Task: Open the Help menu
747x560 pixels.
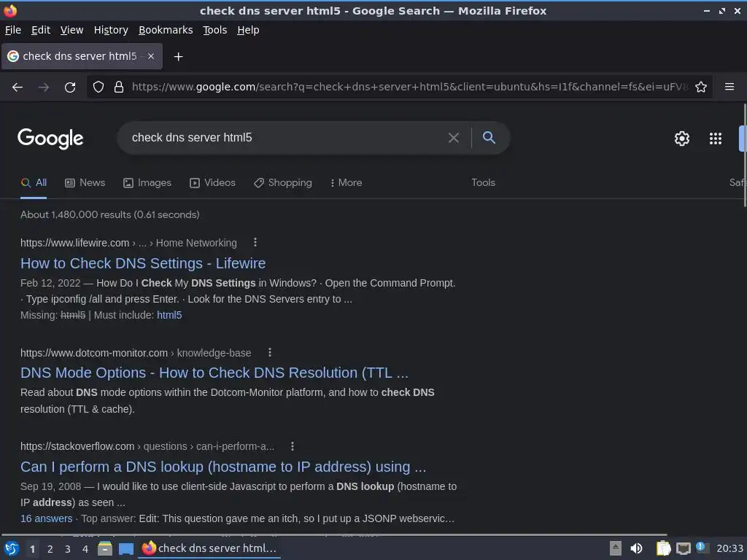Action: 248,30
